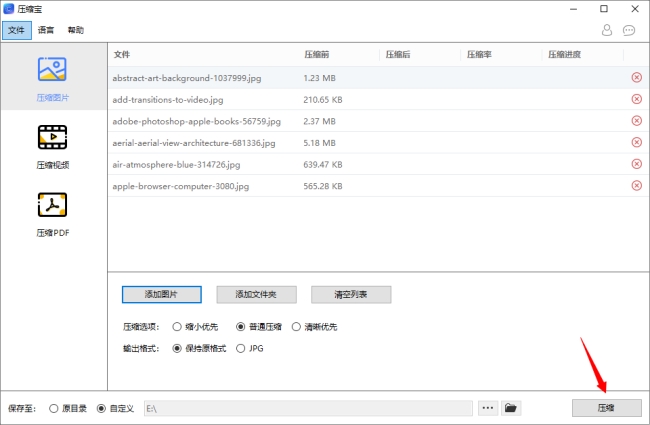Choose 保持原格式 output format
The height and width of the screenshot is (425, 650).
tap(200, 348)
